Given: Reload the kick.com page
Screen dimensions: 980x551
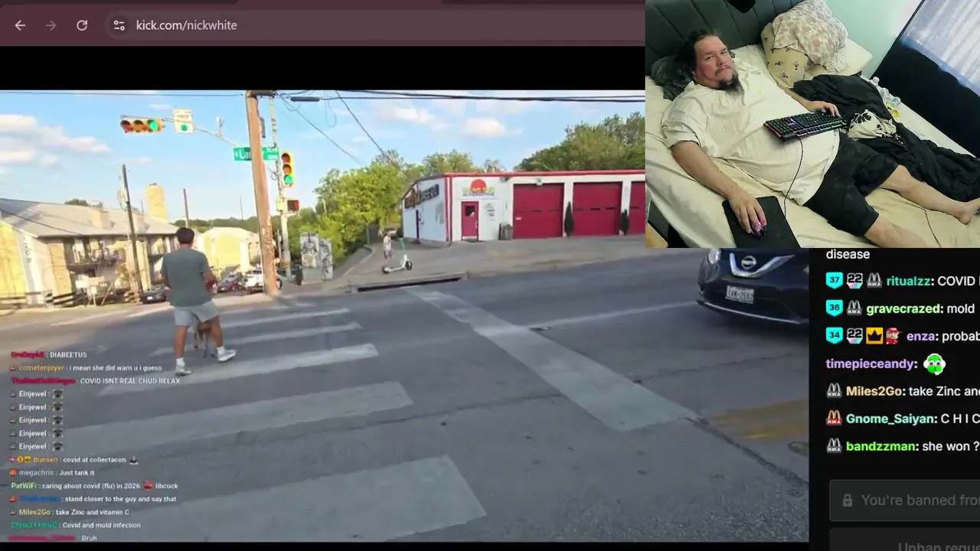Looking at the screenshot, I should point(82,25).
